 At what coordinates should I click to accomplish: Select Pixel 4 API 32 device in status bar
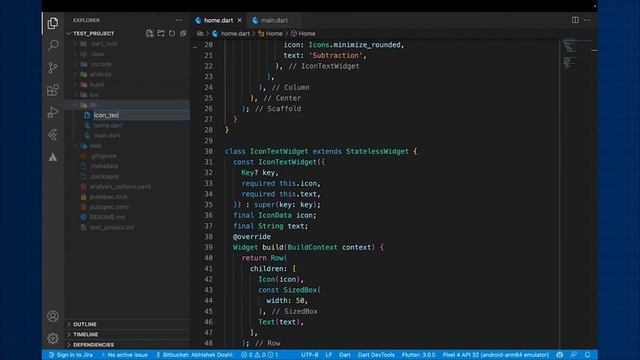[496, 355]
